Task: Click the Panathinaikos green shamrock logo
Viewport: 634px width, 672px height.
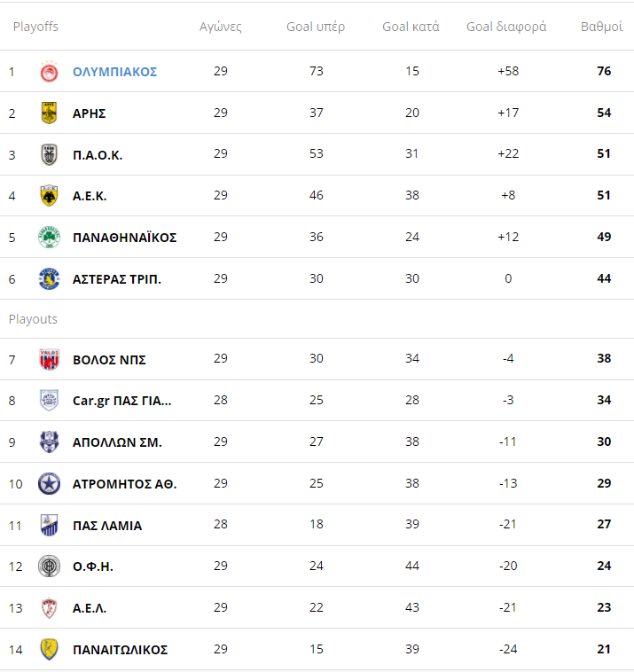Action: pos(49,238)
